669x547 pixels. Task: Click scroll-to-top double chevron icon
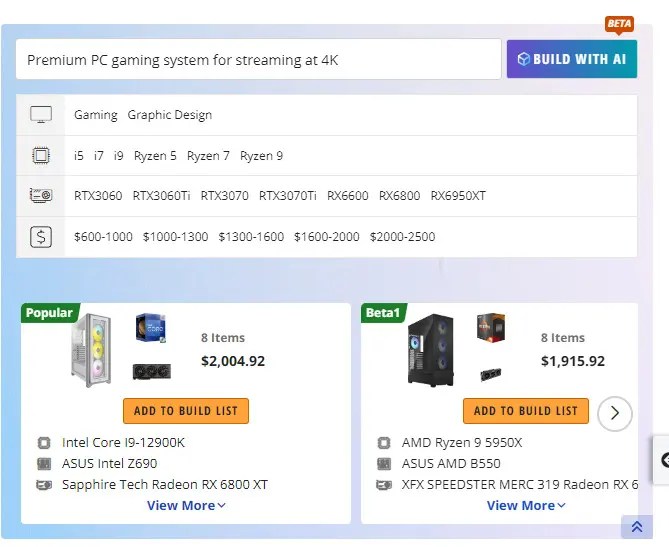(x=637, y=527)
